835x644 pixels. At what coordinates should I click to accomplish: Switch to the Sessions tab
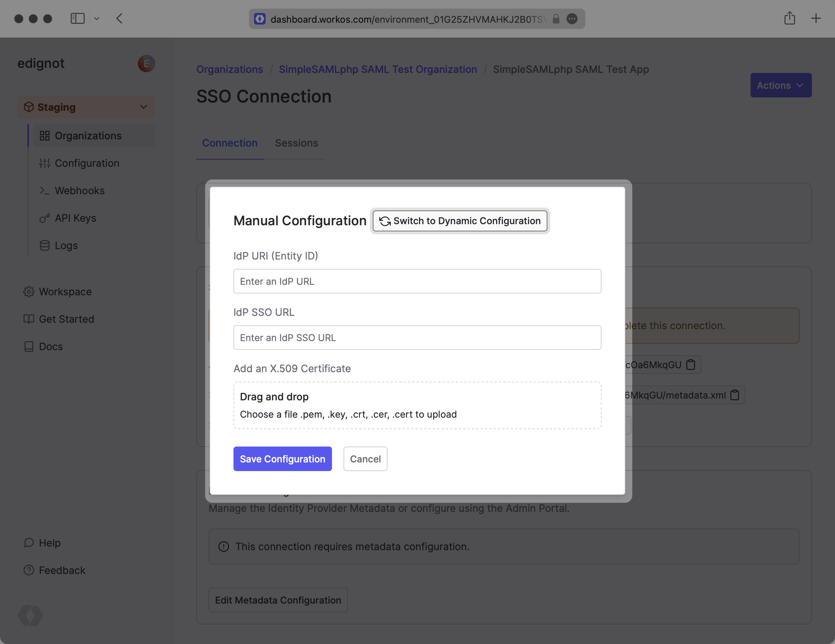point(296,143)
